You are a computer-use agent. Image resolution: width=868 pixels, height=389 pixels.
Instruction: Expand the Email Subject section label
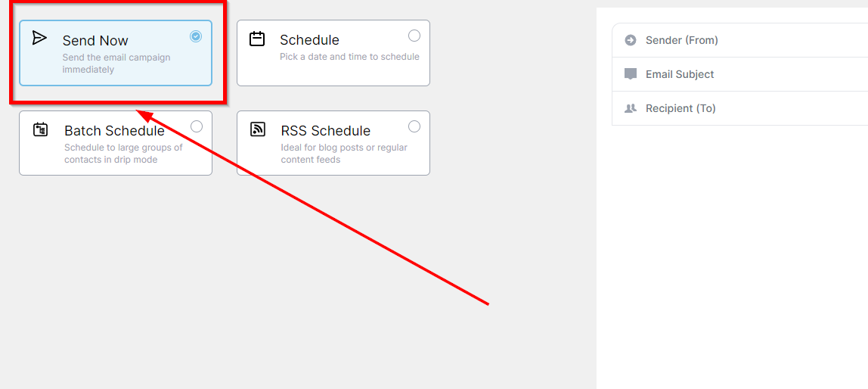[x=680, y=74]
